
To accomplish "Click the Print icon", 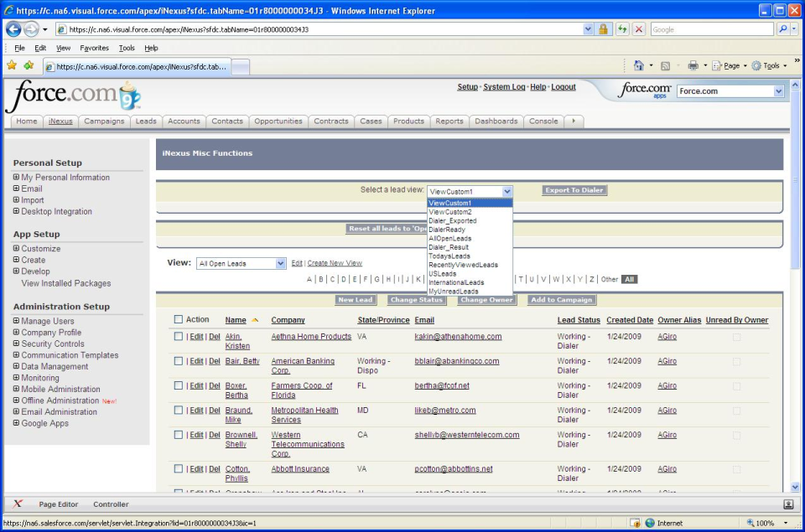I will tap(693, 65).
